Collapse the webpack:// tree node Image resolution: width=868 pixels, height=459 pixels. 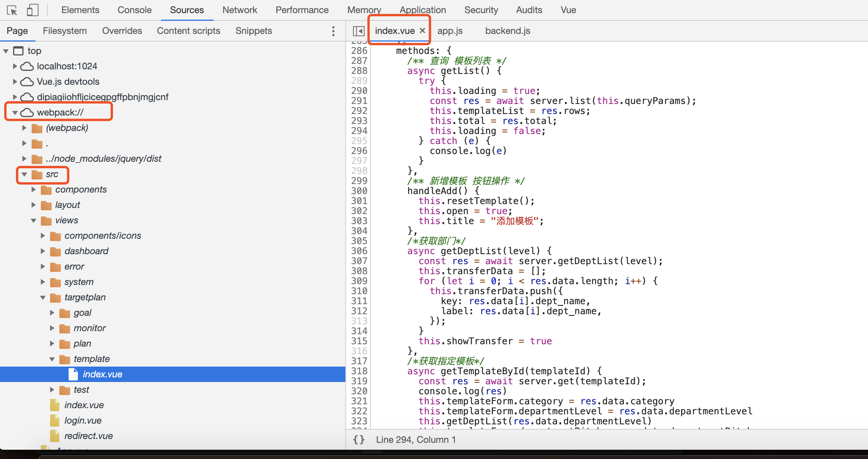15,112
